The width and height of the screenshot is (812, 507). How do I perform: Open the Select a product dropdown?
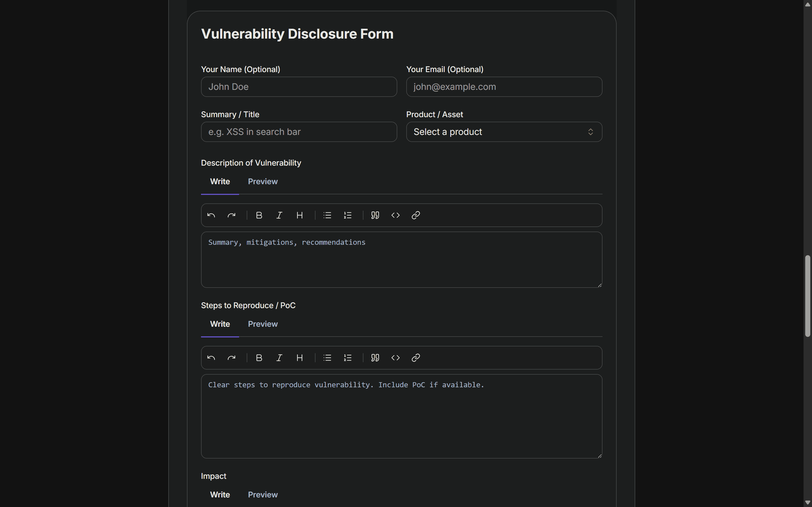[x=504, y=132]
